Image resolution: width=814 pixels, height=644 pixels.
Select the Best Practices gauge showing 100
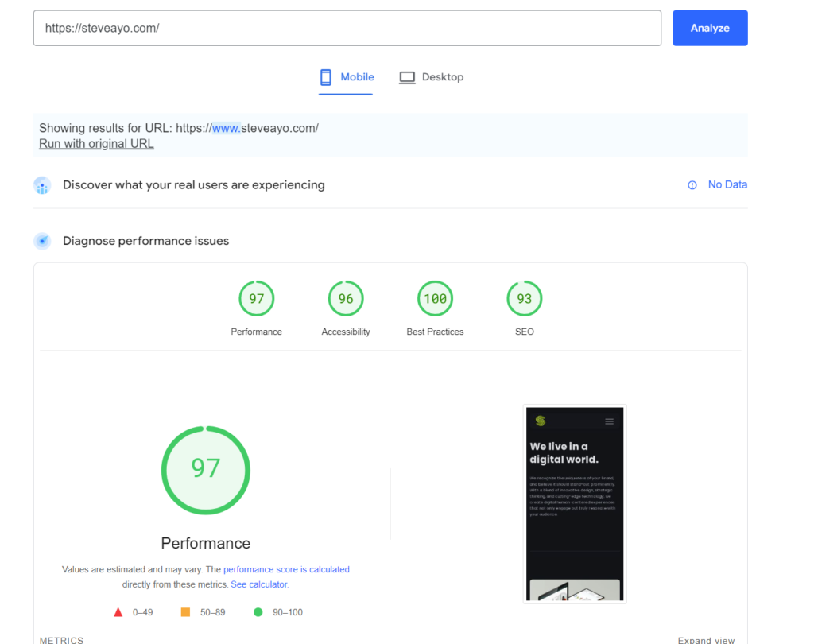[x=435, y=299]
